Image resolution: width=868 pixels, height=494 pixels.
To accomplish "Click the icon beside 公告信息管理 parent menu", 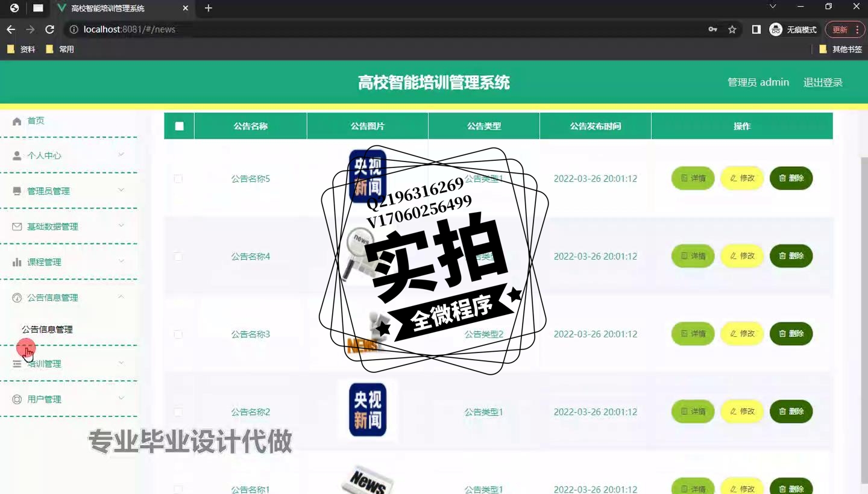I will (x=17, y=298).
